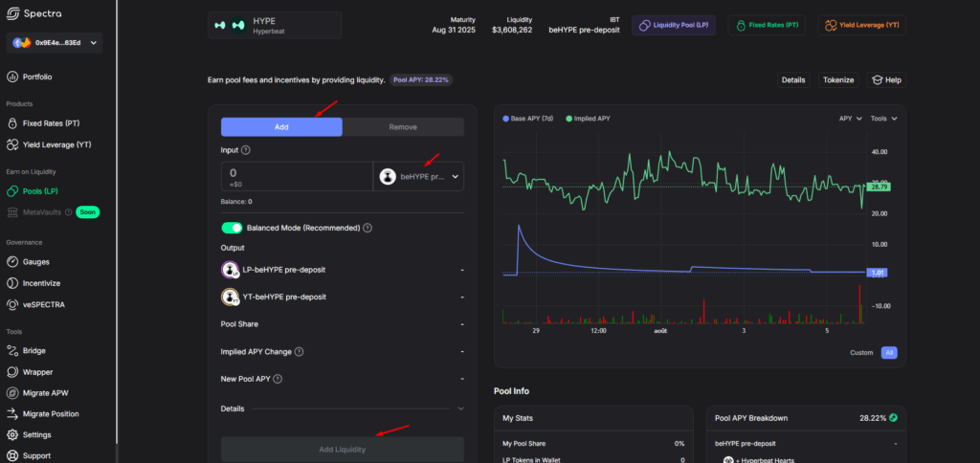Click the 28.79 implied APY chart label
This screenshot has height=463, width=980.
point(879,187)
